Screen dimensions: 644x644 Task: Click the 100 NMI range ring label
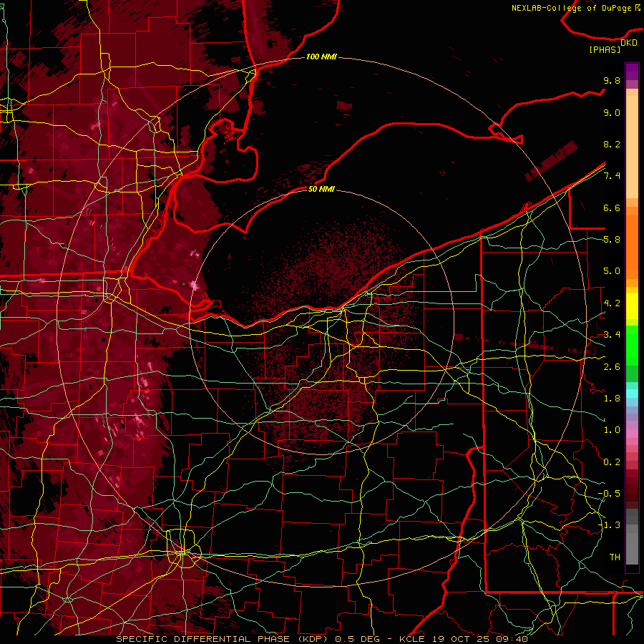pos(321,57)
